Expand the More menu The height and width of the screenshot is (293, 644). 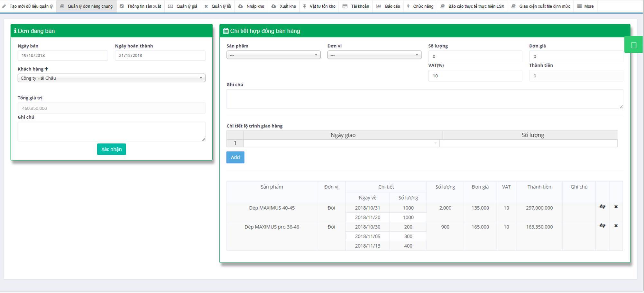pos(585,6)
